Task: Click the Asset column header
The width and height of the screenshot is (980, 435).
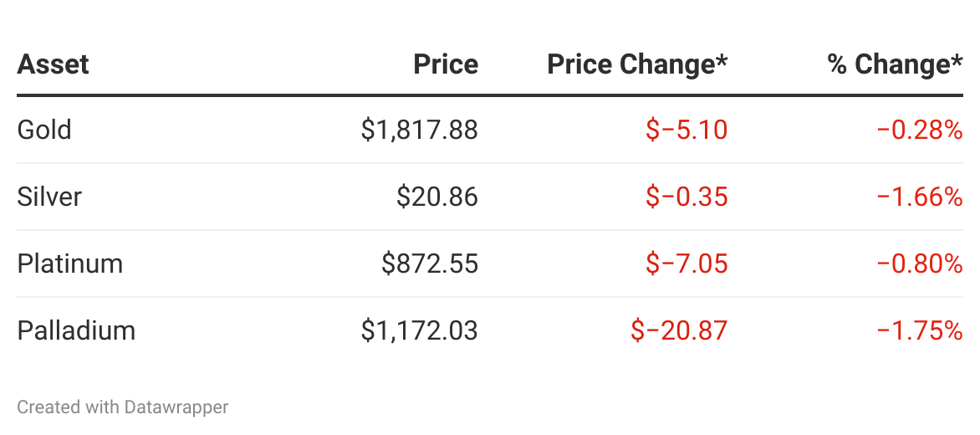Action: (54, 64)
